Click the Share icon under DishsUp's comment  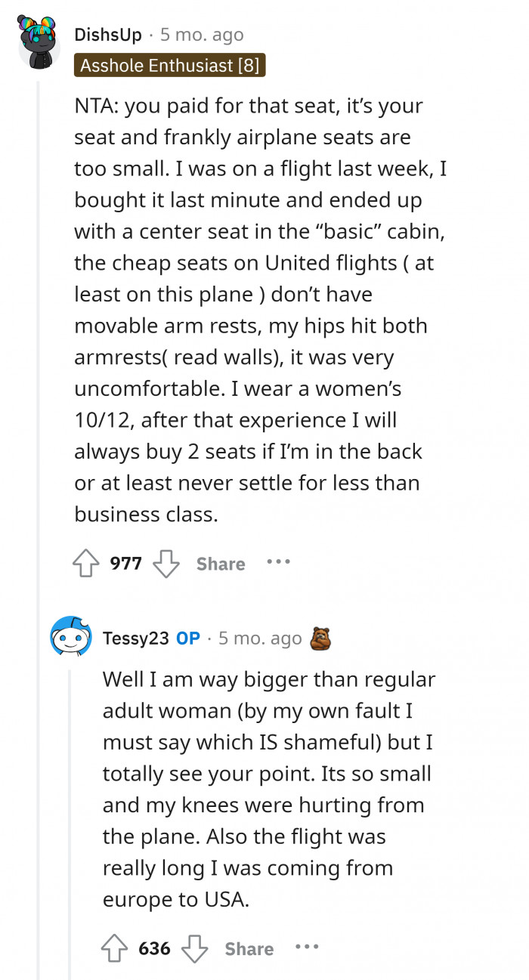coord(219,564)
